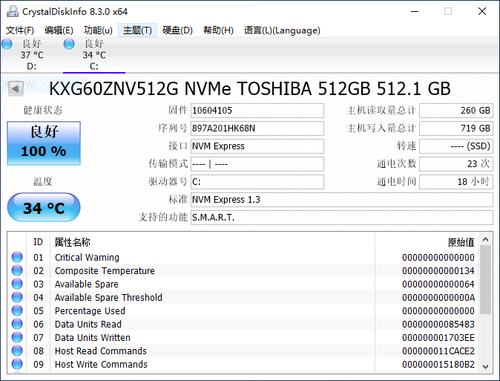The height and width of the screenshot is (381, 500).
Task: Select the D: drive tab at 37 °C
Action: 32,55
